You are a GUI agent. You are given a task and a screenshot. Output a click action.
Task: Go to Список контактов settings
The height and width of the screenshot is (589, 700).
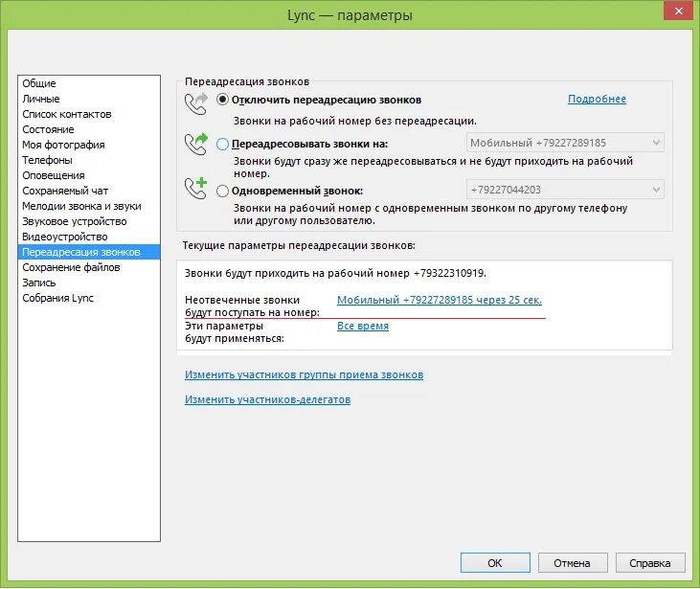pos(89,114)
